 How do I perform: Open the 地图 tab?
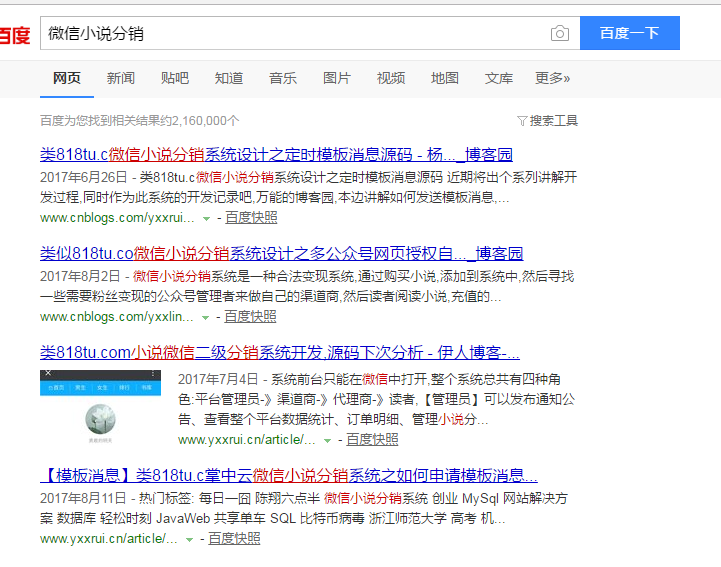[x=445, y=78]
